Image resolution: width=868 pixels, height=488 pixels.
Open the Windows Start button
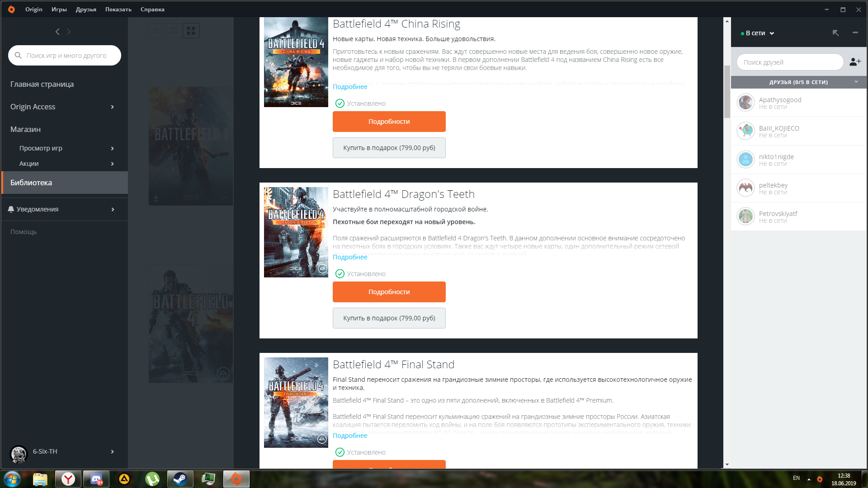[12, 479]
